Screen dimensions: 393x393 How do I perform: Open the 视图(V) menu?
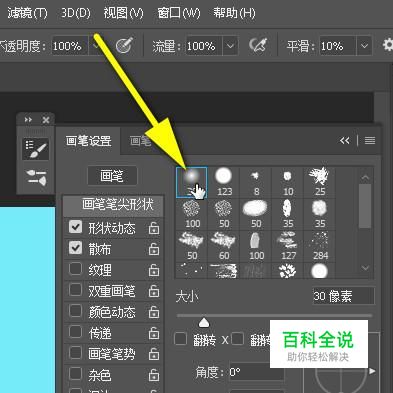[x=123, y=13]
